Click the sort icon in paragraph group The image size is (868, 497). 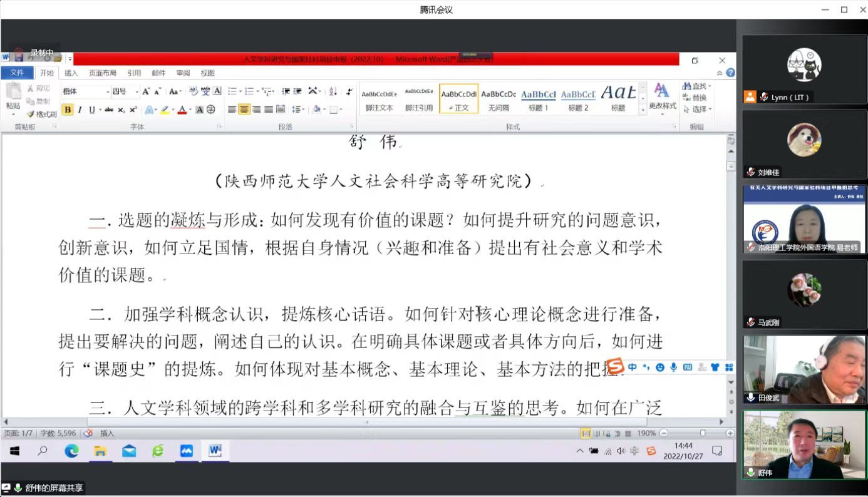click(x=333, y=91)
